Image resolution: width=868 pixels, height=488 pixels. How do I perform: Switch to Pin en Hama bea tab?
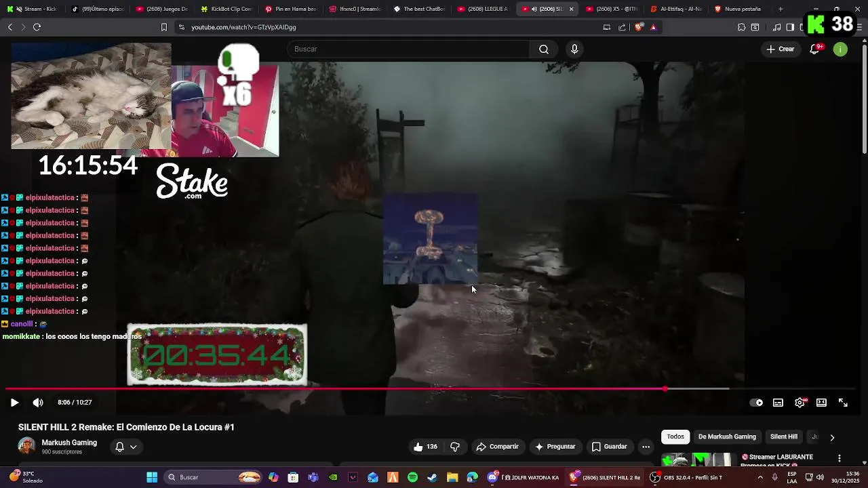click(290, 9)
